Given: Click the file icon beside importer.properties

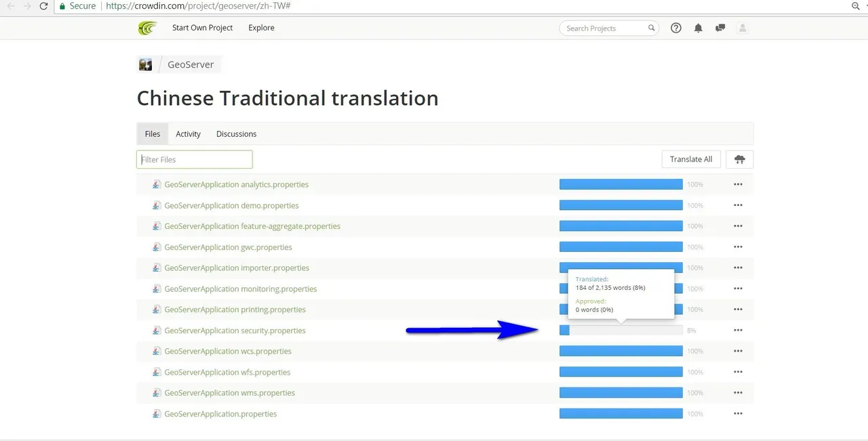Looking at the screenshot, I should pos(157,268).
